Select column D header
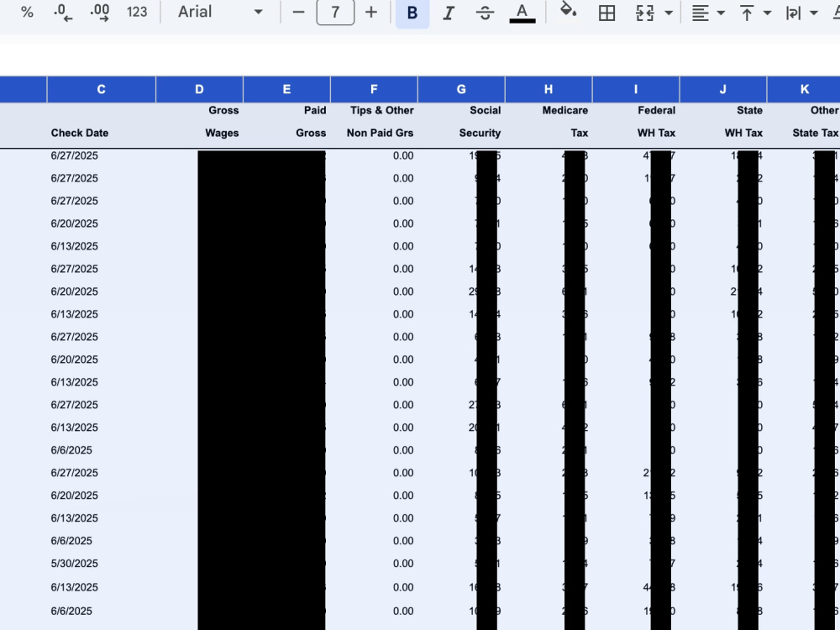840x630 pixels. pos(199,90)
